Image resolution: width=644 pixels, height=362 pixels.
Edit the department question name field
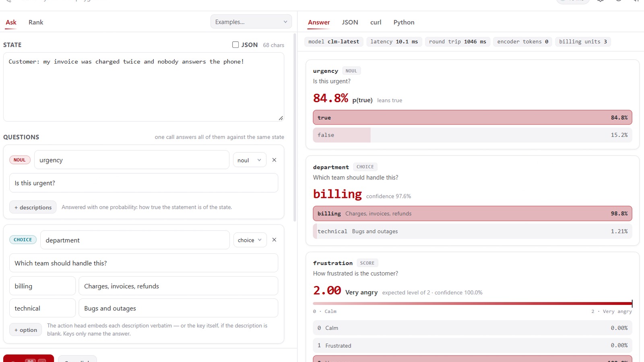coord(135,240)
